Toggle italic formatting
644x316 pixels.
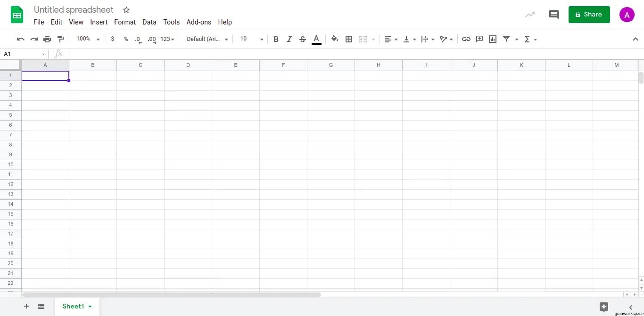pos(289,39)
